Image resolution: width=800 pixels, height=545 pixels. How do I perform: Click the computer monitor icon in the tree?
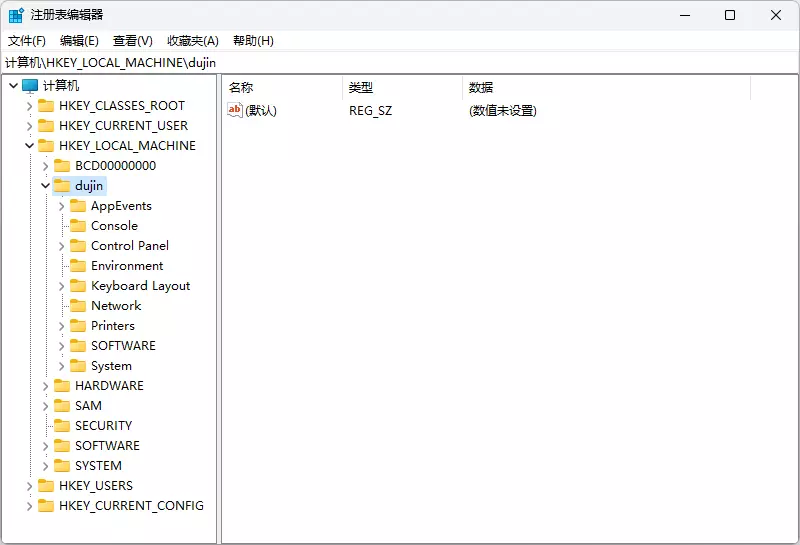pos(30,86)
